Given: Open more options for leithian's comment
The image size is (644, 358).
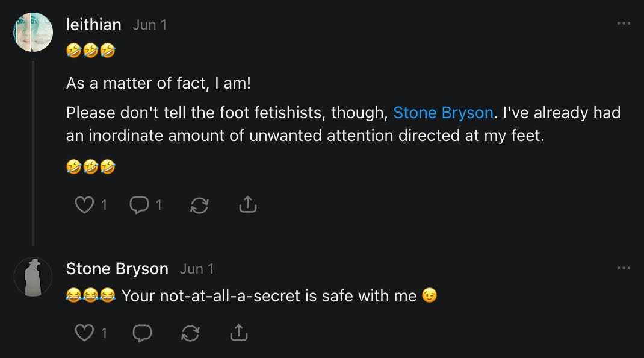Looking at the screenshot, I should 624,24.
